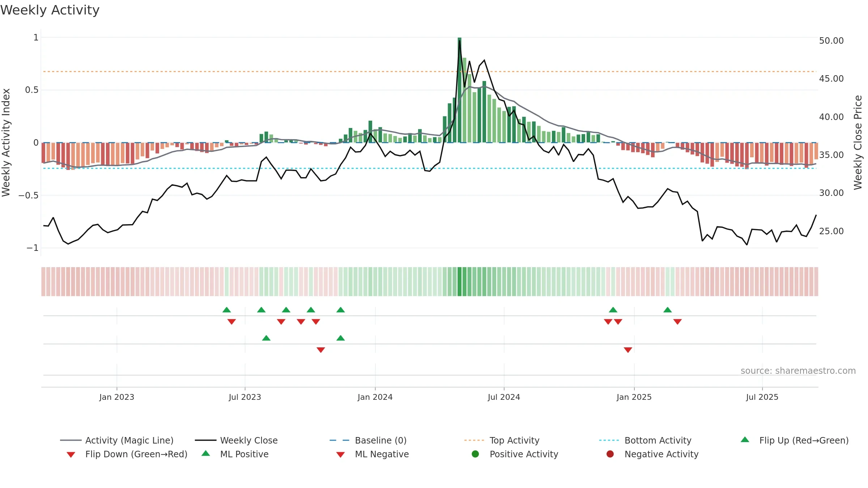This screenshot has height=488, width=868.
Task: Toggle the Flip Down (Green→Red) legend entry
Action: [127, 454]
